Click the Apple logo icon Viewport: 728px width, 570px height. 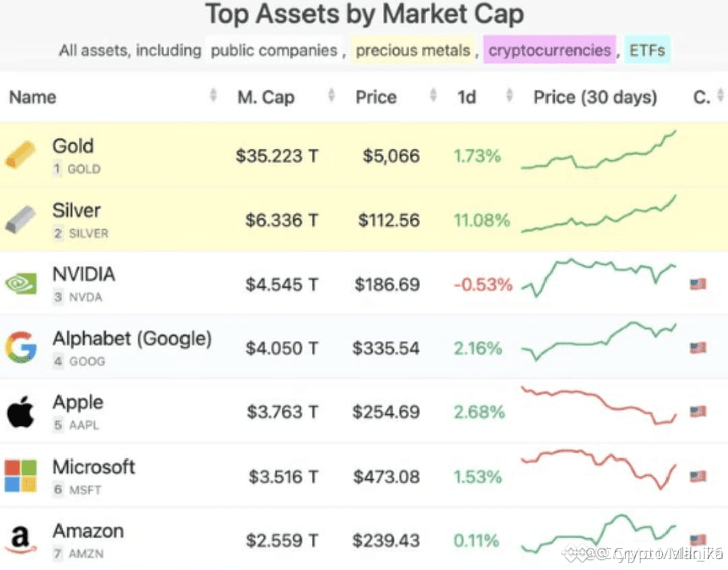20,412
